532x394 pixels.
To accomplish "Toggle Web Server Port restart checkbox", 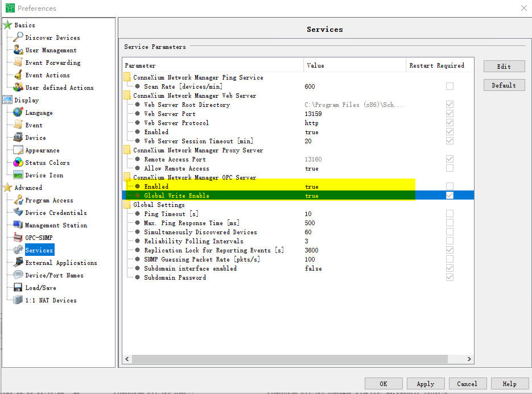I will [449, 114].
